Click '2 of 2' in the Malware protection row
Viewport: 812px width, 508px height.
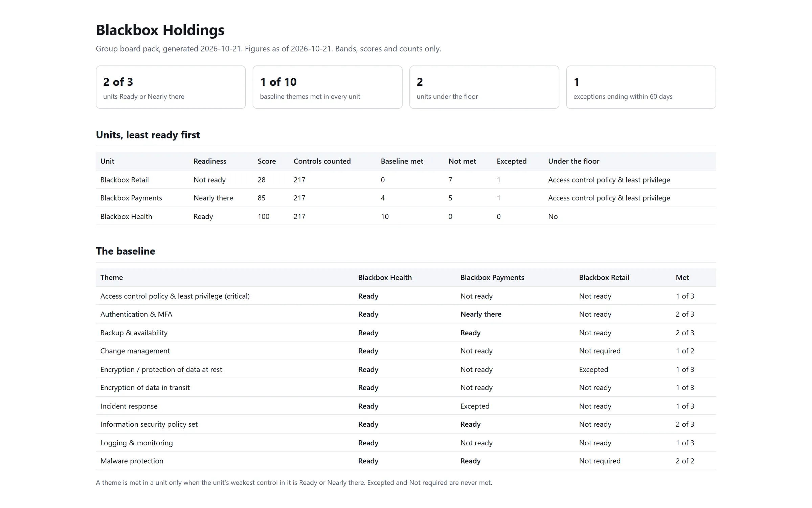click(x=685, y=461)
